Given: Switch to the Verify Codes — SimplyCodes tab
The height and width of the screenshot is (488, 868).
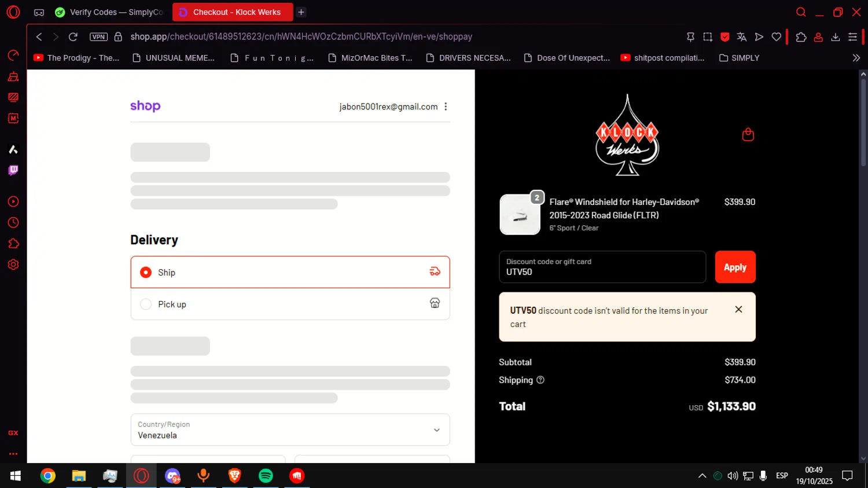Looking at the screenshot, I should click(x=109, y=12).
